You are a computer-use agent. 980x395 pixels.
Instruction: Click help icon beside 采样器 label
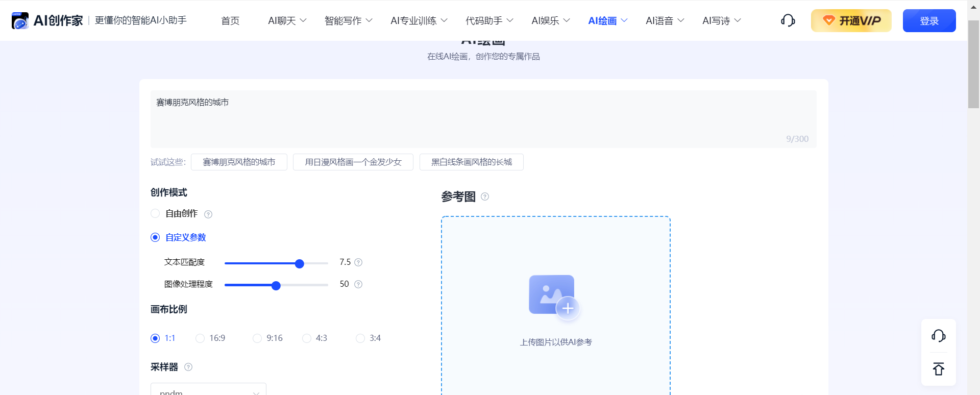click(188, 367)
